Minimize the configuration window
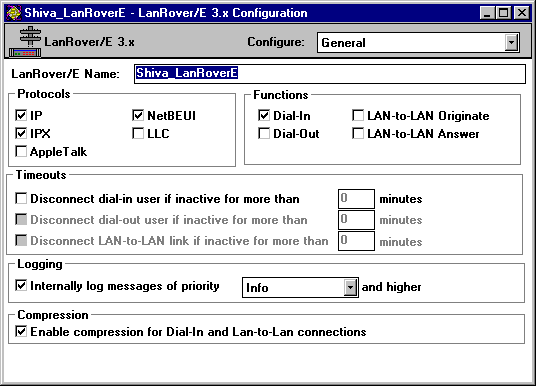Screen dimensions: 536x386 [x=487, y=13]
